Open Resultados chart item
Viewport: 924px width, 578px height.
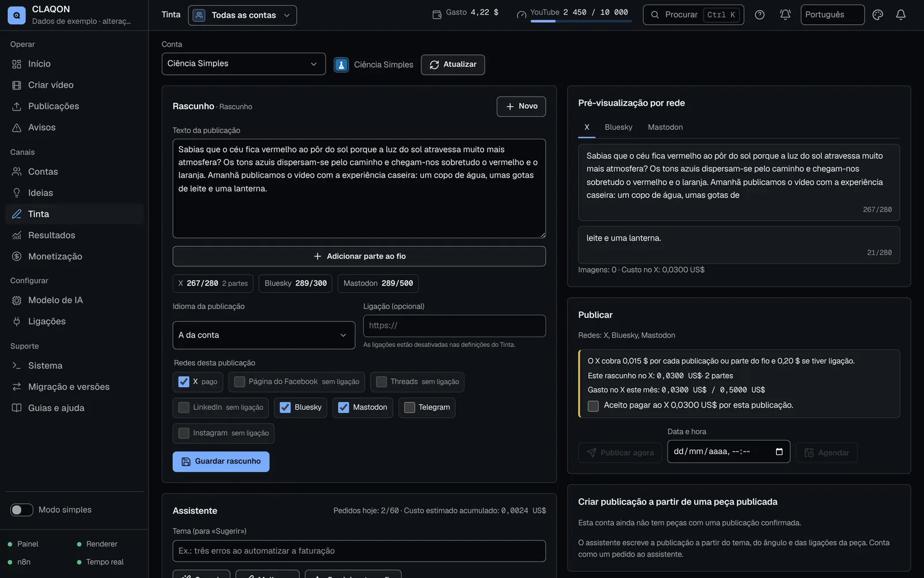(x=74, y=235)
